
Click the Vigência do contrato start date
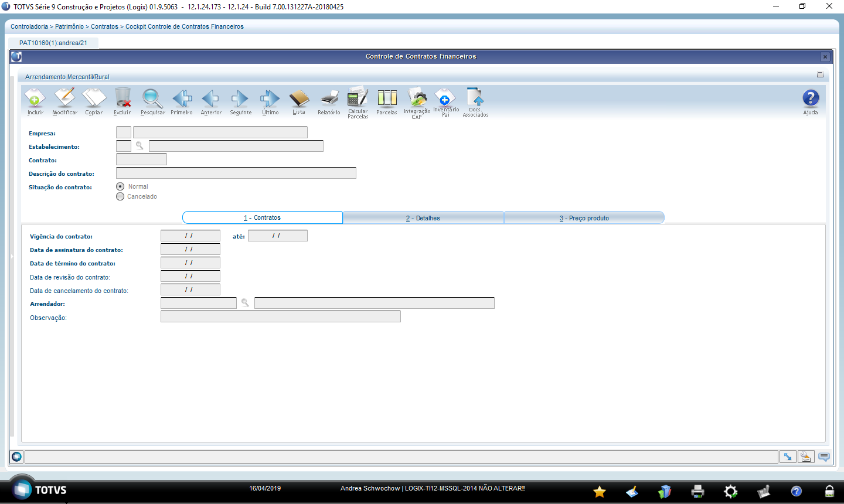[x=190, y=236]
